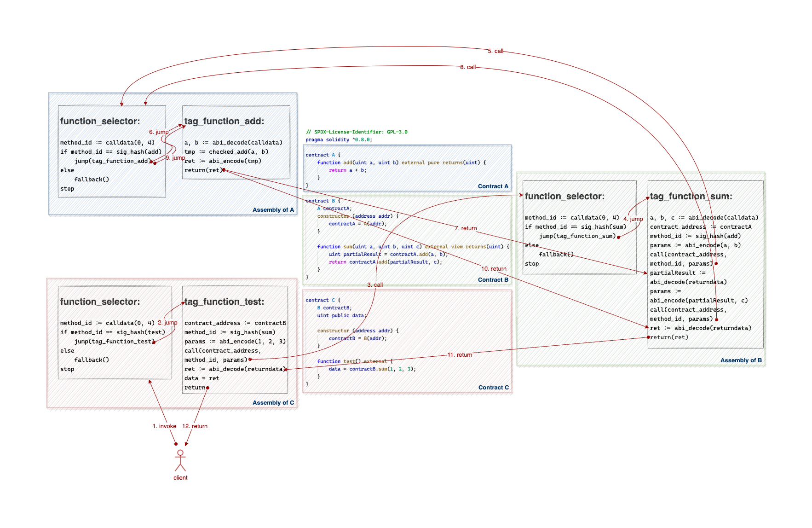The width and height of the screenshot is (812, 528).
Task: Select the "contractB = B(addr);" line
Action: (x=357, y=339)
